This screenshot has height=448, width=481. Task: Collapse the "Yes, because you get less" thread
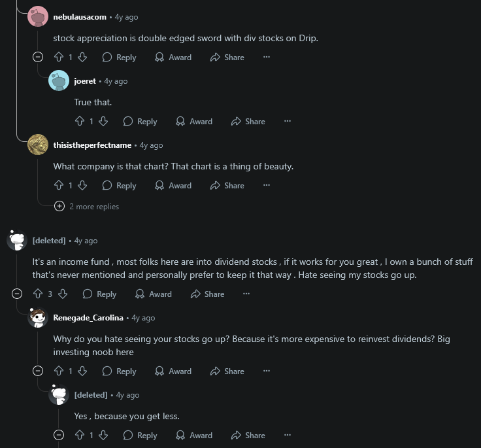(x=59, y=435)
